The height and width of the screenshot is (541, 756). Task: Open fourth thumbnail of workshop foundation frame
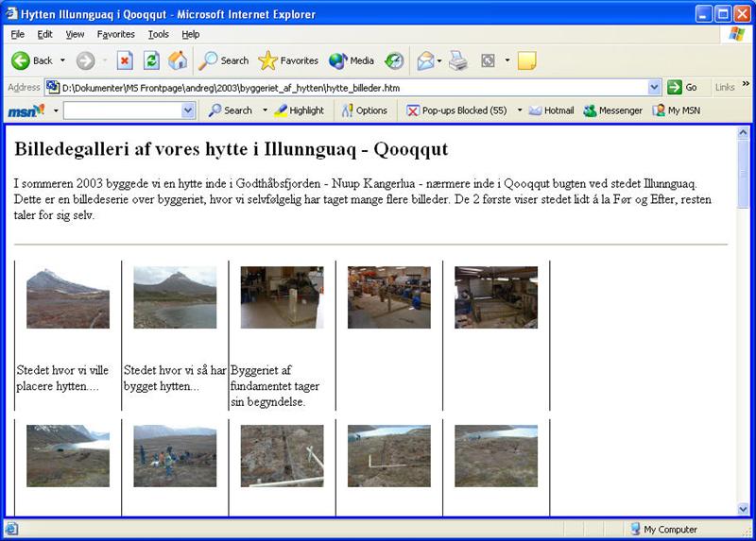click(x=389, y=297)
